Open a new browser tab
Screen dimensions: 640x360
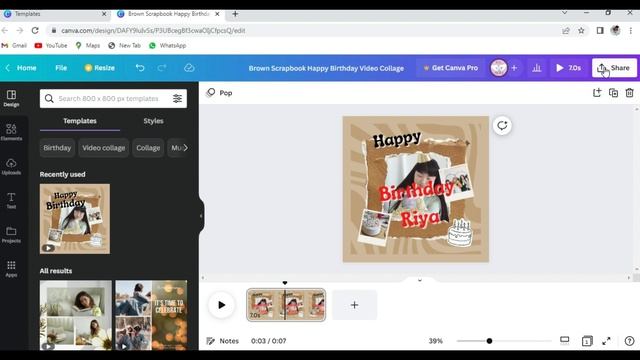tap(235, 14)
